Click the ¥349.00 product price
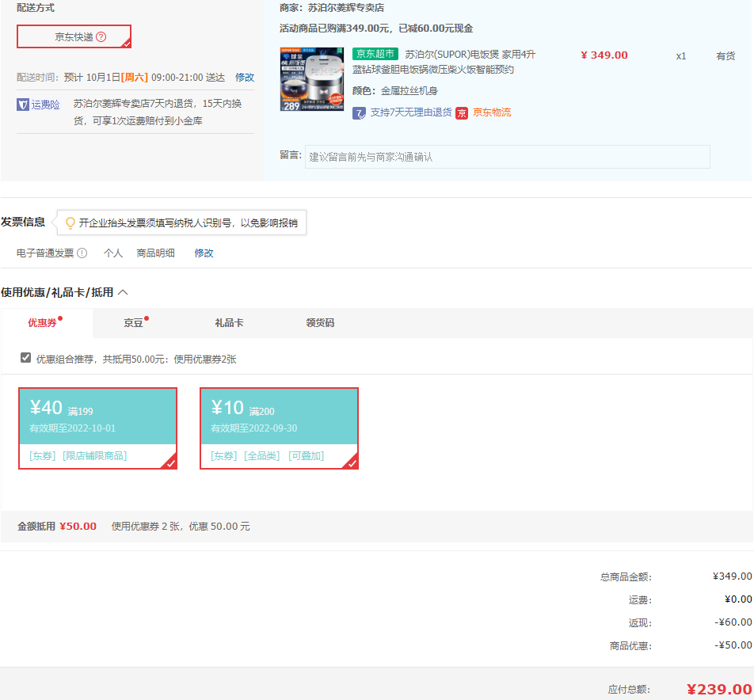The height and width of the screenshot is (700, 754). (x=604, y=55)
